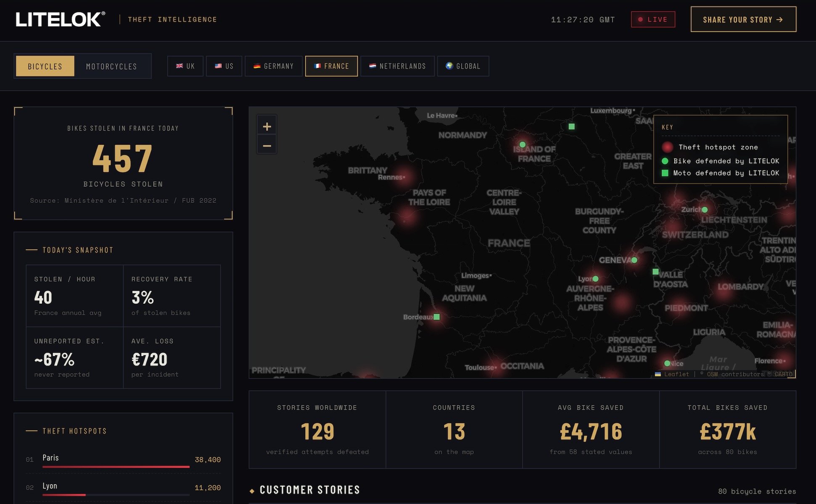This screenshot has width=816, height=504.
Task: Click green moto square at Bordeaux
Action: pyautogui.click(x=437, y=317)
